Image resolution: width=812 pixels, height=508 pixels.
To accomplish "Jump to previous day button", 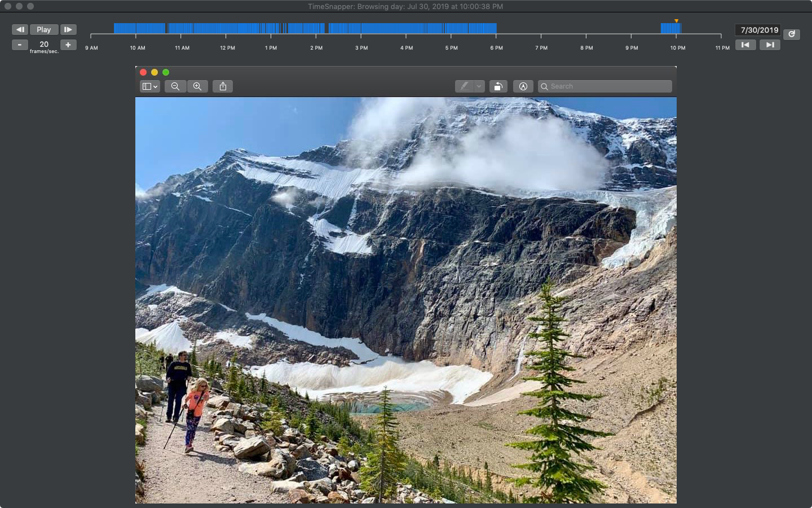I will click(745, 45).
